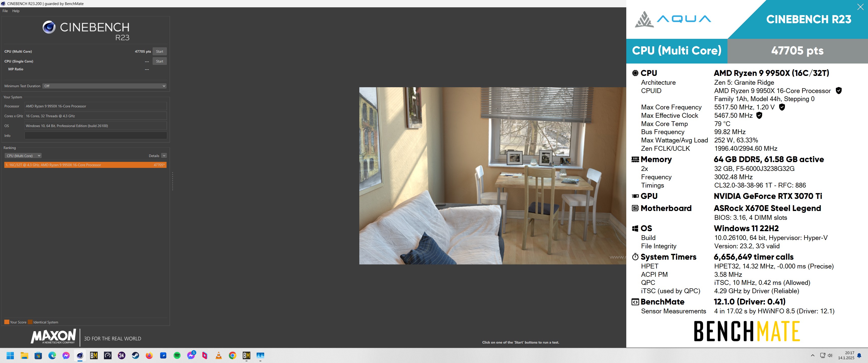
Task: Start the CPU Multi Core benchmark
Action: coord(159,51)
